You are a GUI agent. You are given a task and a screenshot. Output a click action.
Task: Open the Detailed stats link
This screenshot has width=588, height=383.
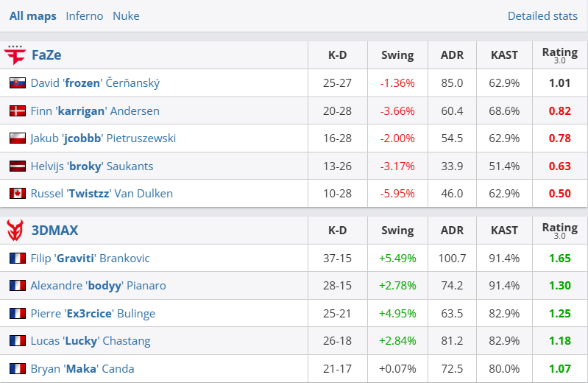click(x=542, y=16)
